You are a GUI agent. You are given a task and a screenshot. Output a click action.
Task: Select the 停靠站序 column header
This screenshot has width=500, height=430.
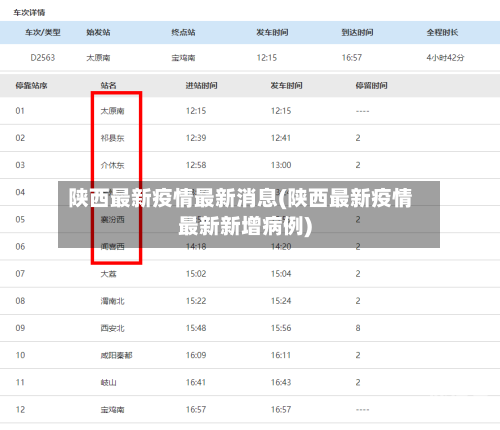[31, 86]
